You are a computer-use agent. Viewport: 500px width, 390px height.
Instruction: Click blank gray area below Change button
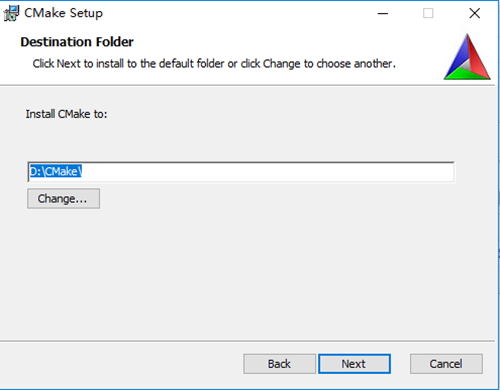233,273
